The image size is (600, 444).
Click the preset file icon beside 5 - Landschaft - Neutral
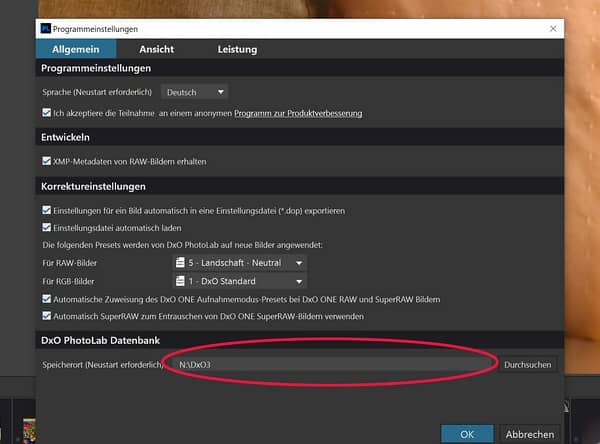coord(180,263)
